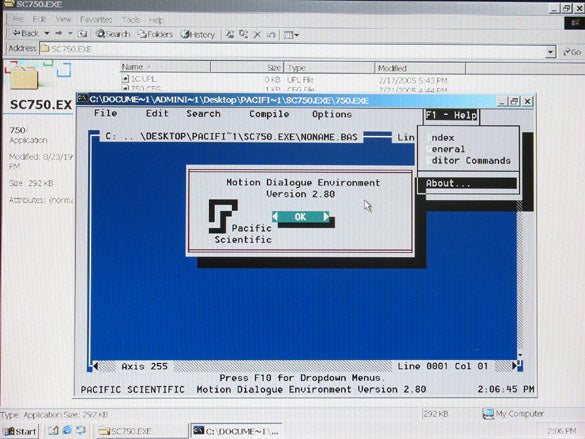585x439 pixels.
Task: Open the Search menu in Motion Dialogue
Action: point(203,114)
